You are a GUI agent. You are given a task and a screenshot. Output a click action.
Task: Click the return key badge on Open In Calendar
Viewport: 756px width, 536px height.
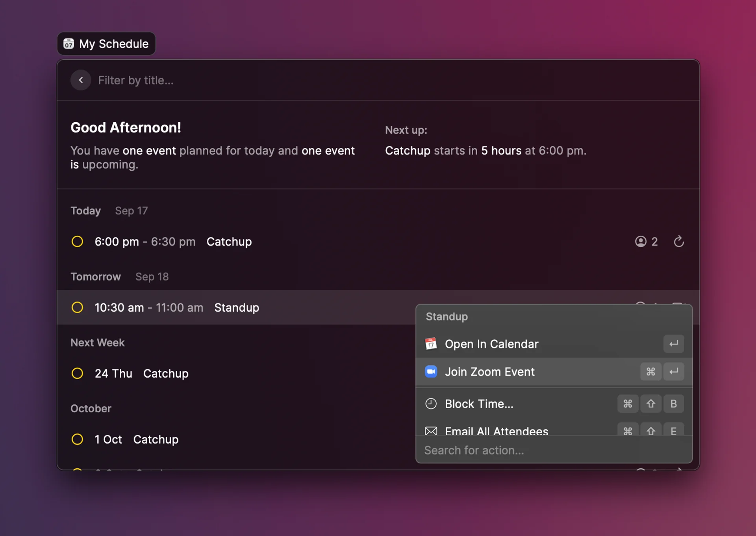[673, 344]
